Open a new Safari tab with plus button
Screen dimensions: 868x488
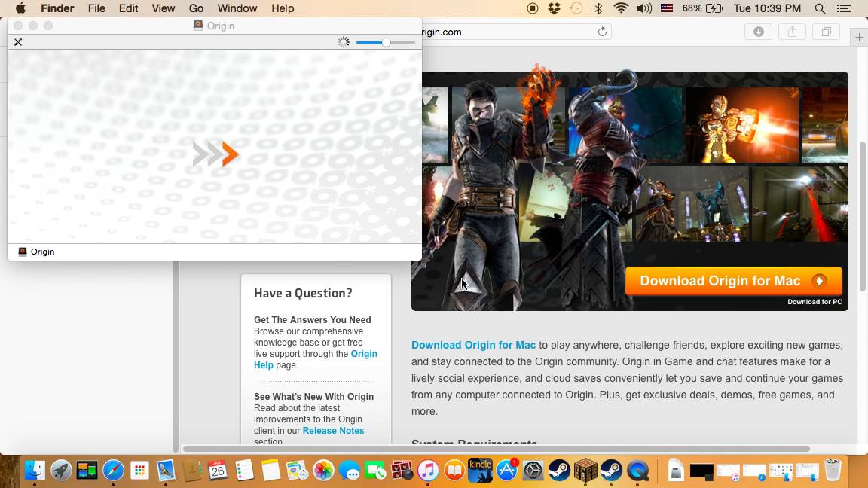[x=859, y=37]
